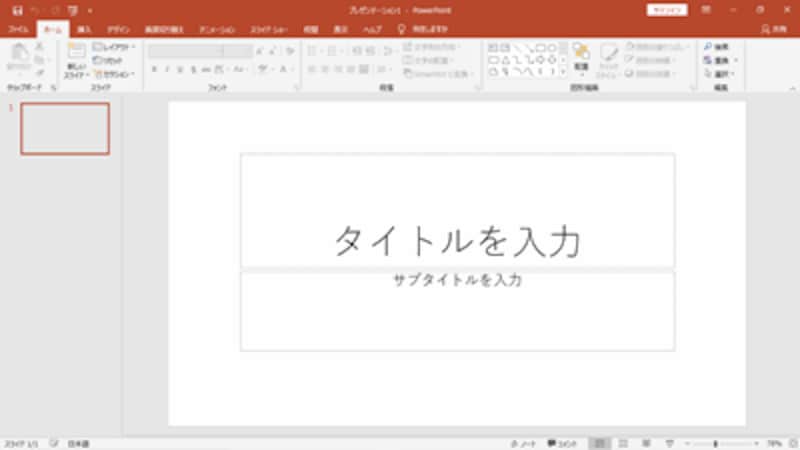Viewport: 800px width, 450px height.
Task: Open Customize Quick Access Toolbar dropdown
Action: [x=90, y=10]
